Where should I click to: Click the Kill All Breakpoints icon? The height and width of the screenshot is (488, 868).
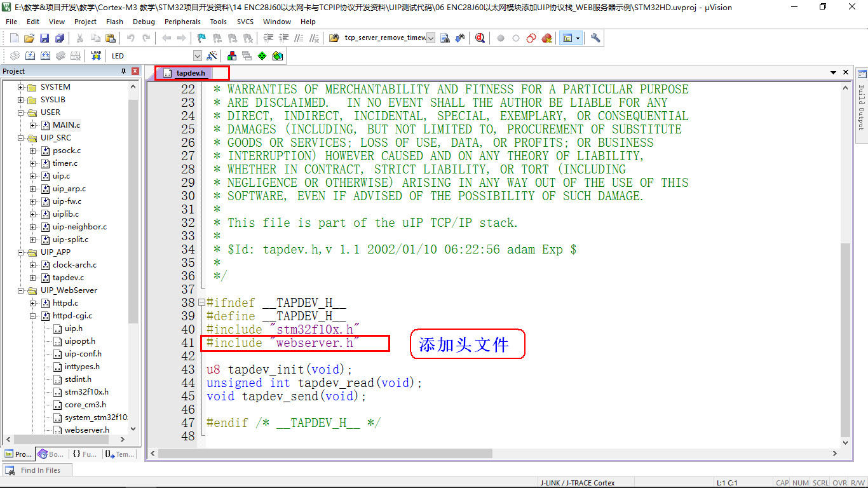tap(546, 38)
